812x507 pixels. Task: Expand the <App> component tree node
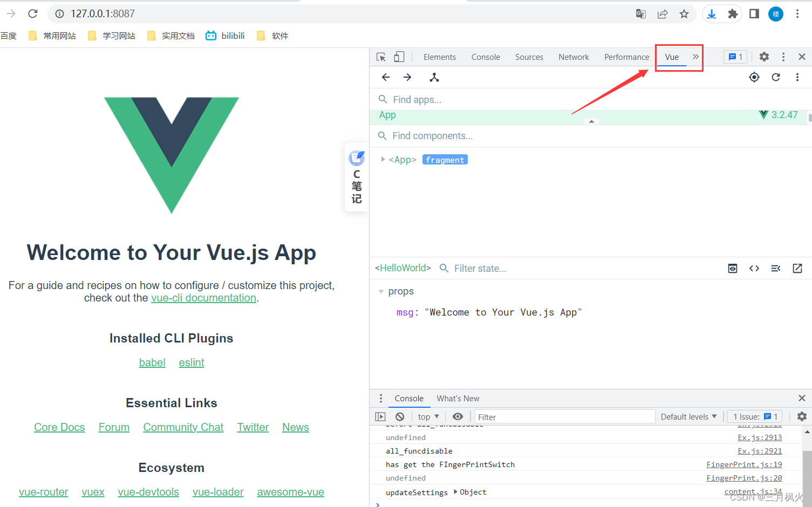pos(383,160)
